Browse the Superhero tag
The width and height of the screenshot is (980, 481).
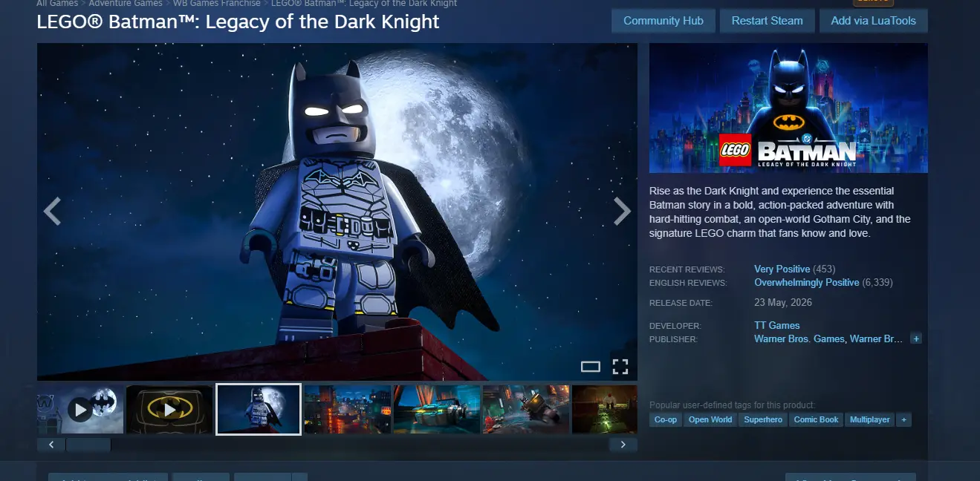click(763, 419)
